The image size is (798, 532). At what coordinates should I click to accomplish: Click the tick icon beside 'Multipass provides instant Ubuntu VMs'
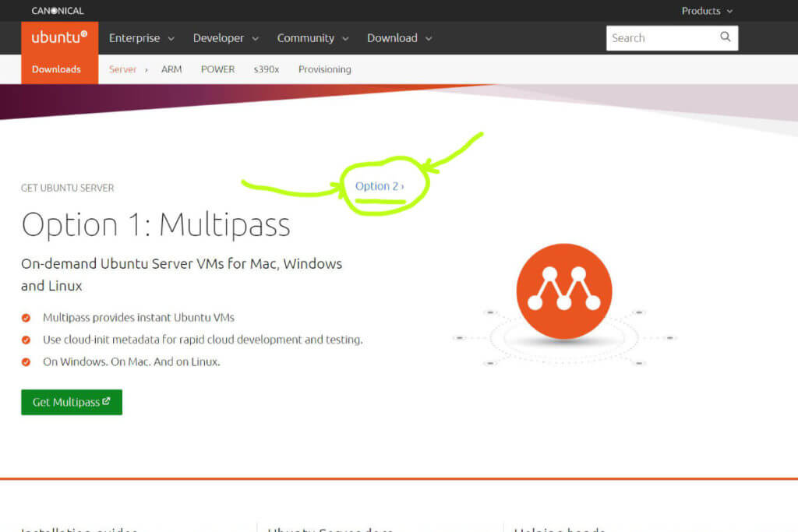[x=26, y=318]
